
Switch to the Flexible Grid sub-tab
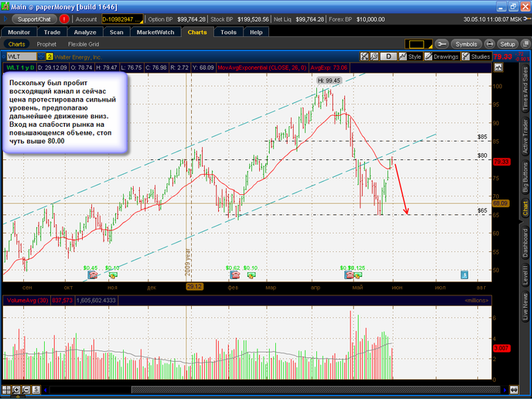pos(84,44)
